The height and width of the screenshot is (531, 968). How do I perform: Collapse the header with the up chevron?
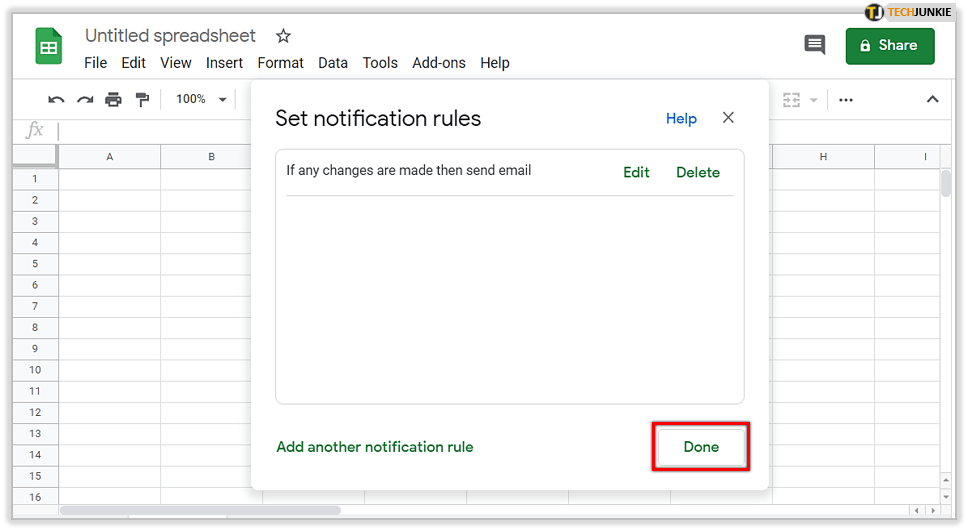[x=932, y=100]
